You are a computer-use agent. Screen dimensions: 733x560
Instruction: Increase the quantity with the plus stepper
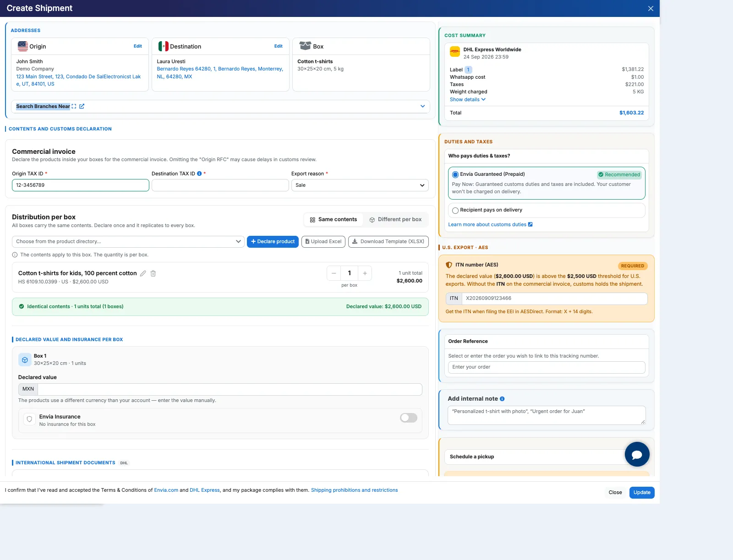click(x=365, y=273)
